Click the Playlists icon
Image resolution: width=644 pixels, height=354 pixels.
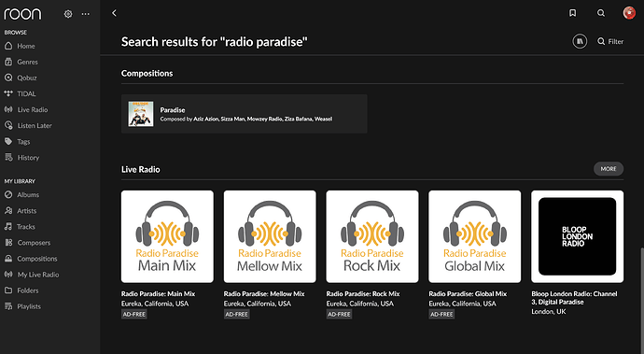pos(8,306)
